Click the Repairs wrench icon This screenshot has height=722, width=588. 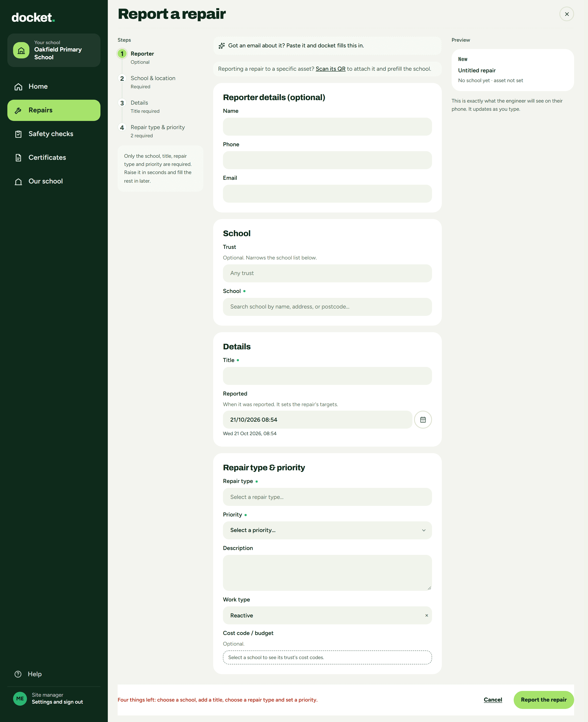point(18,111)
